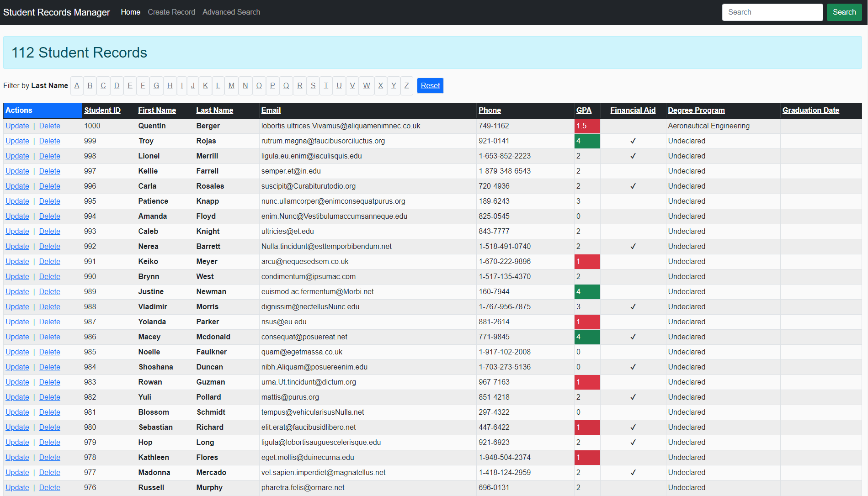This screenshot has height=496, width=868.
Task: Sort records by GPA header
Action: 584,111
